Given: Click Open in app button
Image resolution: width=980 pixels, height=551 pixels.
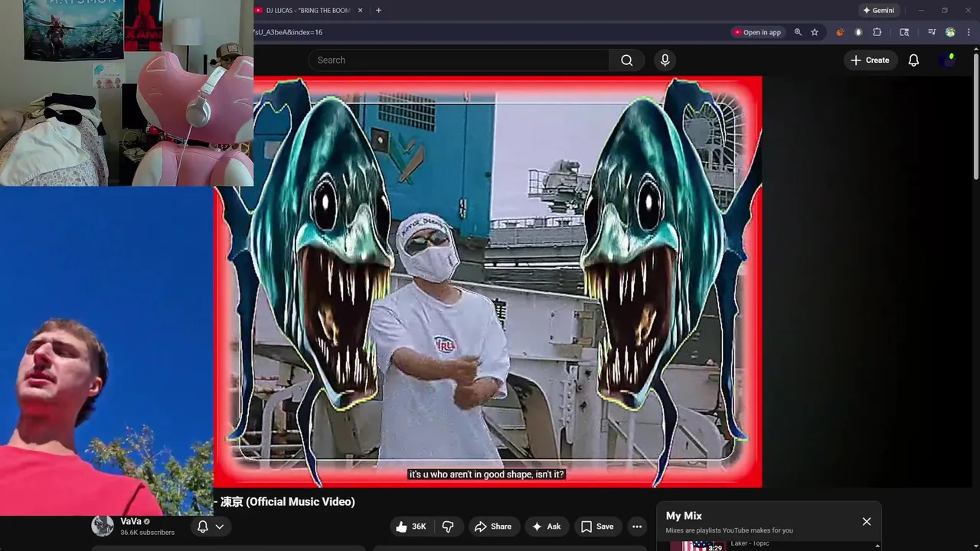Looking at the screenshot, I should coord(757,32).
